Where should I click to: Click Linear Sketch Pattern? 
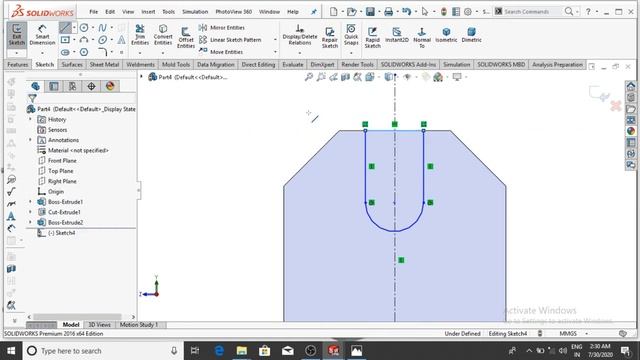point(230,40)
